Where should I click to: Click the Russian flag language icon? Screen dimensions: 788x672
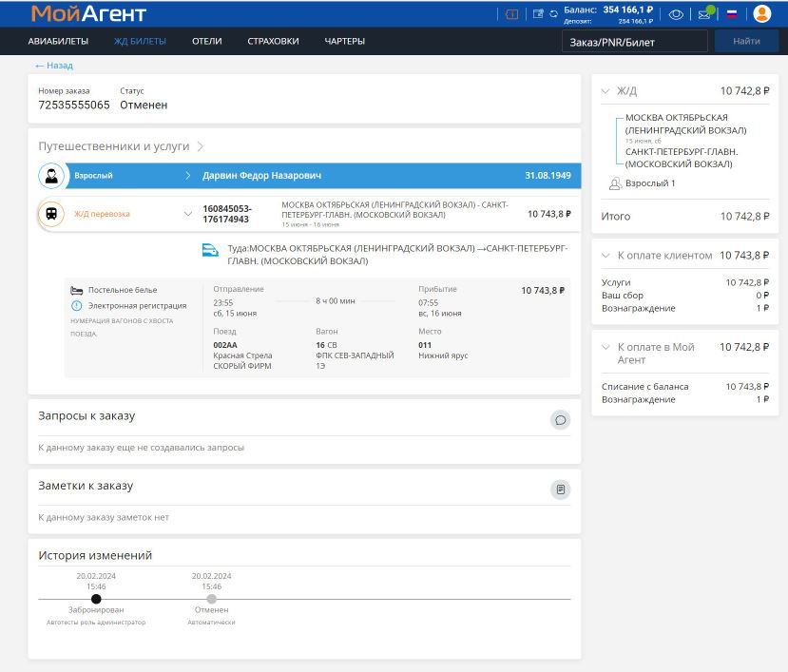pyautogui.click(x=732, y=14)
